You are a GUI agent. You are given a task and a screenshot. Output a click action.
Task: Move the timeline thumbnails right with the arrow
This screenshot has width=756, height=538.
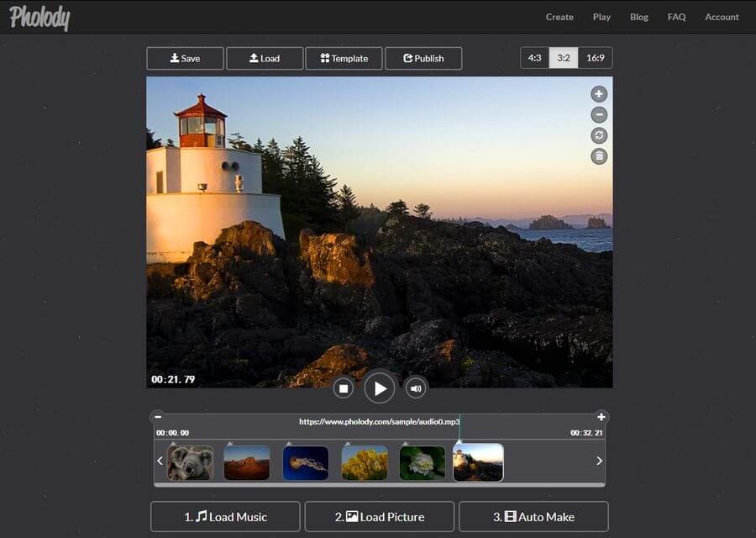[599, 462]
